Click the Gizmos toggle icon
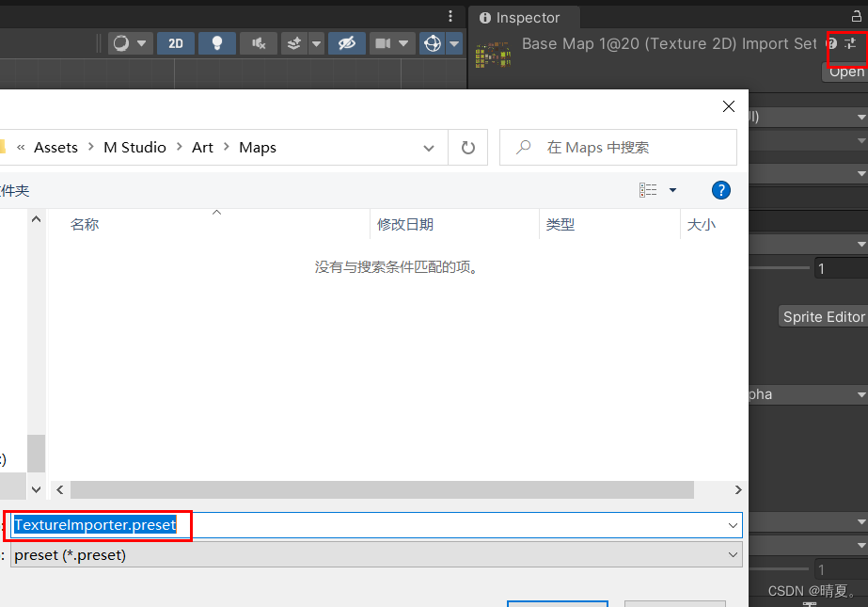 click(x=432, y=43)
